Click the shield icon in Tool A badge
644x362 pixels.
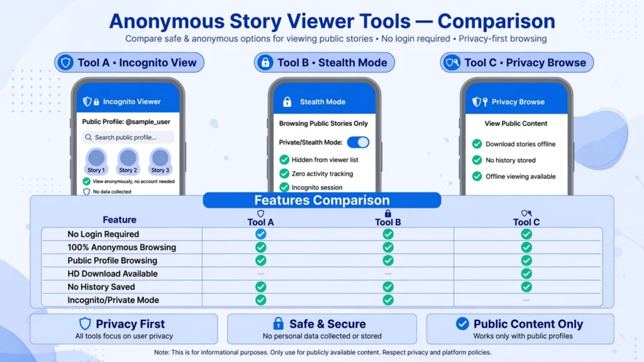[x=65, y=62]
